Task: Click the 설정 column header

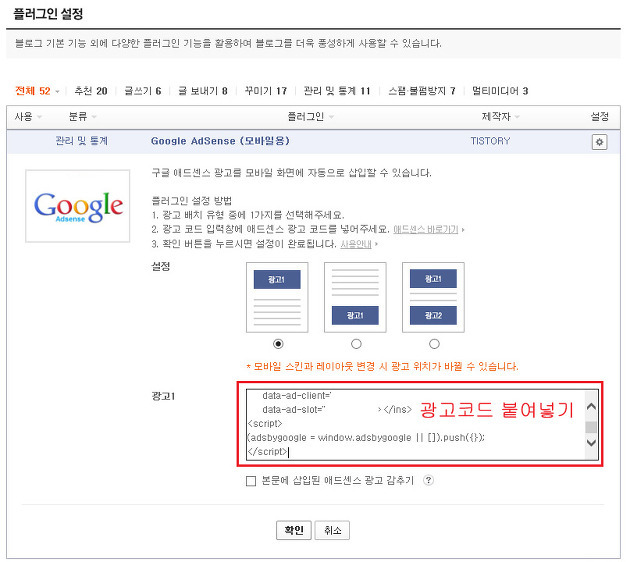Action: tap(599, 116)
